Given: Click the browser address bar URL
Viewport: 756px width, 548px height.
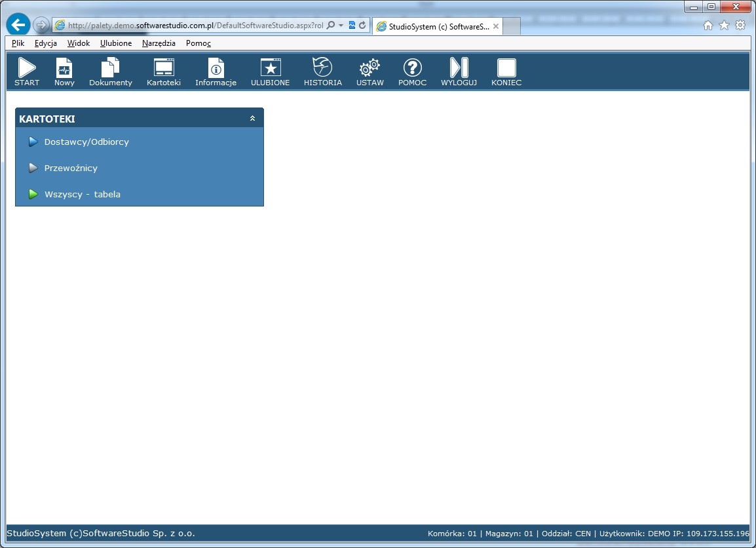Looking at the screenshot, I should [x=195, y=26].
